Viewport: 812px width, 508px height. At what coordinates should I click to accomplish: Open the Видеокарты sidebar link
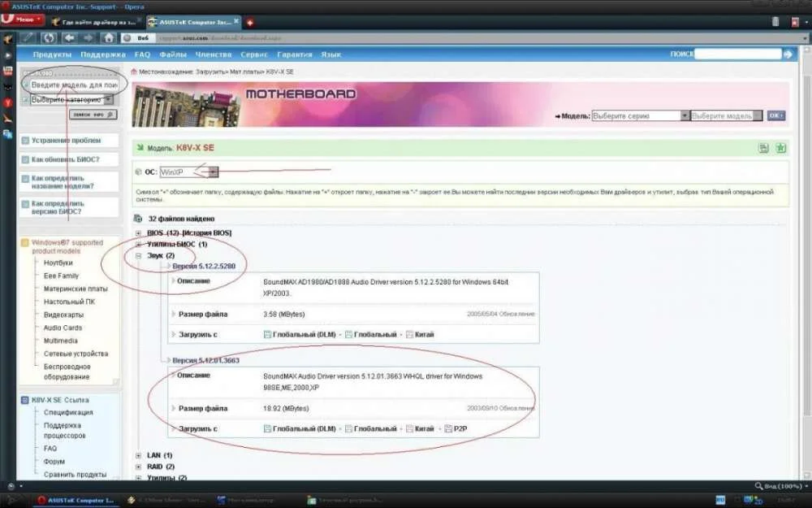tap(63, 315)
